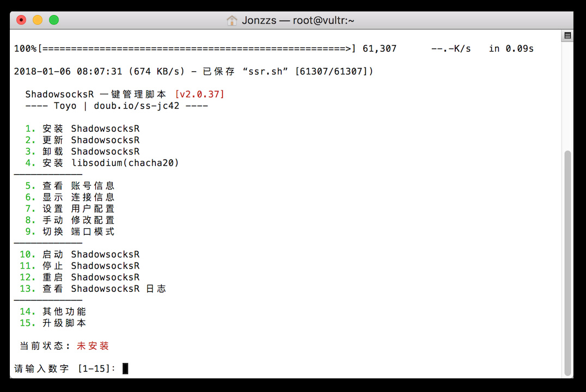Click the alternate screen icon above scrollbar

pyautogui.click(x=567, y=35)
